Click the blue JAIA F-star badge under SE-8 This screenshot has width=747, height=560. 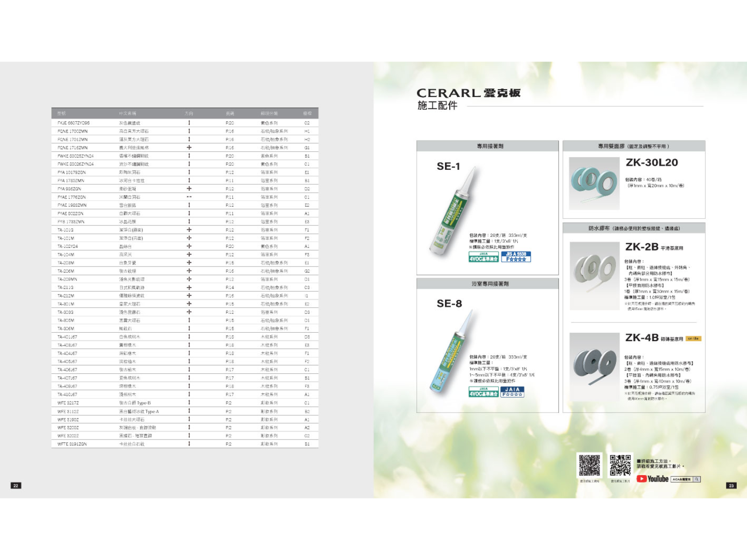[512, 392]
